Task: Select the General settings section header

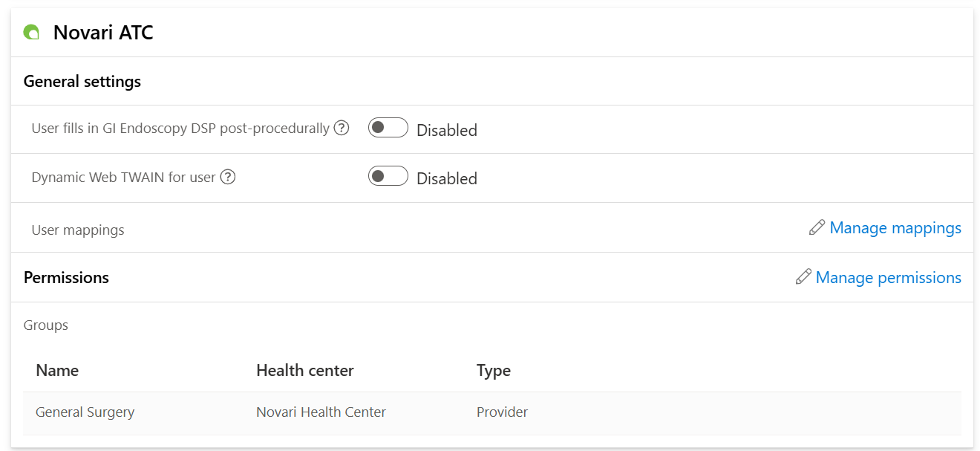Action: pos(82,81)
